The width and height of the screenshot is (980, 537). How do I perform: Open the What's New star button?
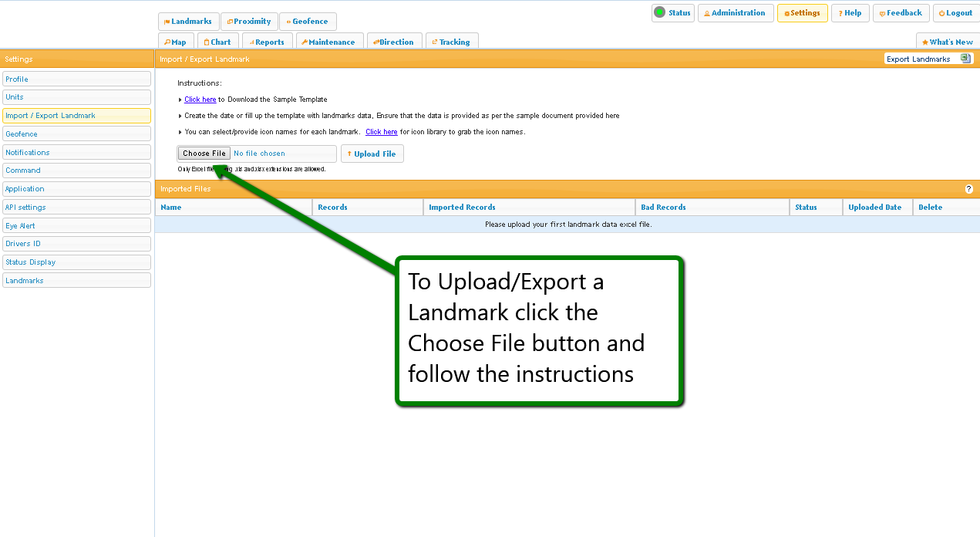click(947, 42)
